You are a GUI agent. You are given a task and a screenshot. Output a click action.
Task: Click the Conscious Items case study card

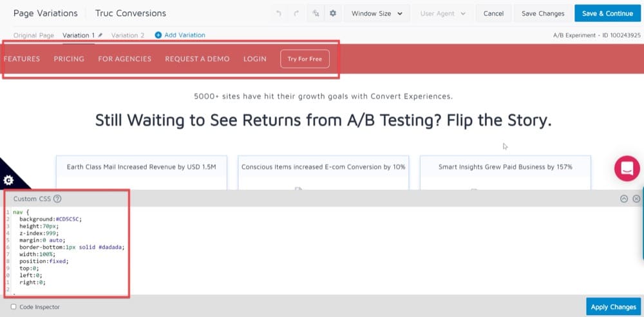click(x=323, y=172)
